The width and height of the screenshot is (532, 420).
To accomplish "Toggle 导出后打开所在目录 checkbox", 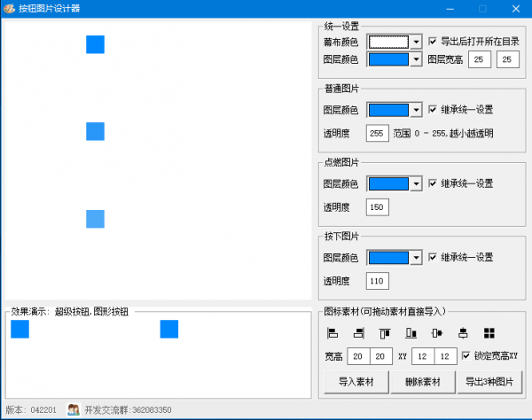I will [x=433, y=42].
